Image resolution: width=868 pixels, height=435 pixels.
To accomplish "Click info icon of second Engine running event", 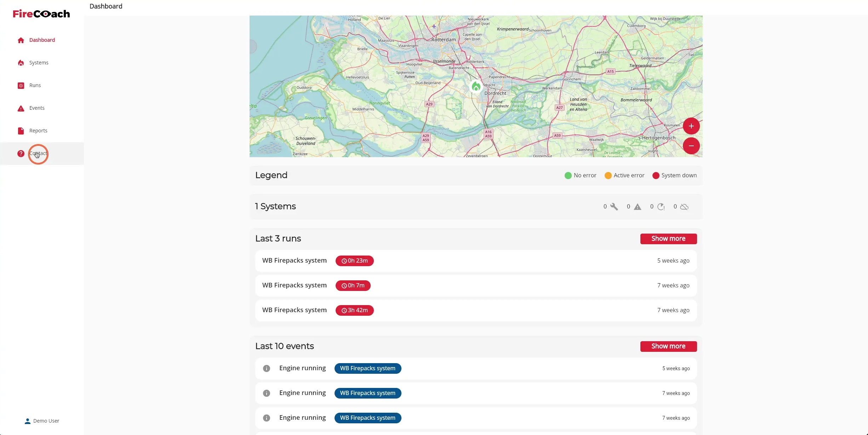I will pos(267,393).
